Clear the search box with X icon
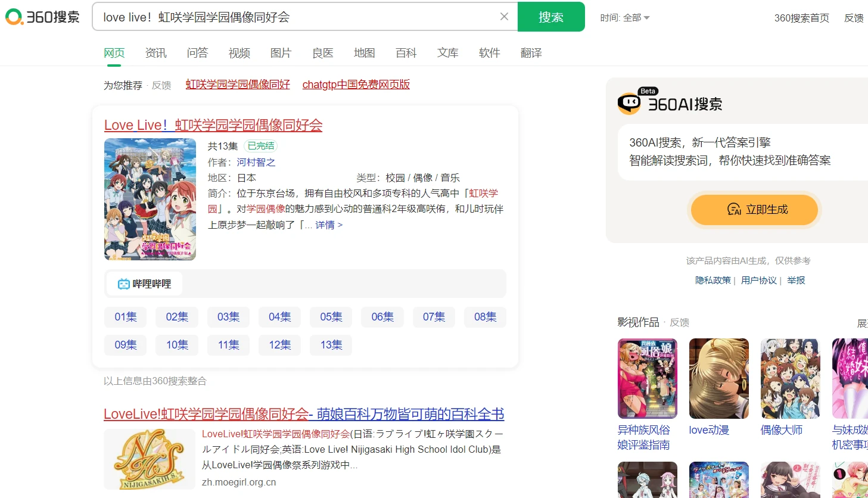Image resolution: width=868 pixels, height=498 pixels. click(x=504, y=17)
